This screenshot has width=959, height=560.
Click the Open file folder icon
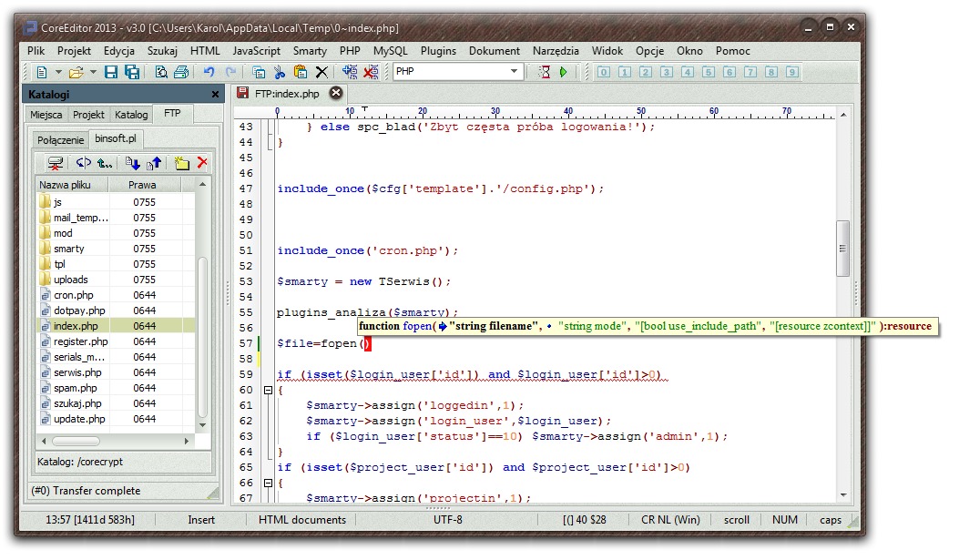tap(76, 72)
